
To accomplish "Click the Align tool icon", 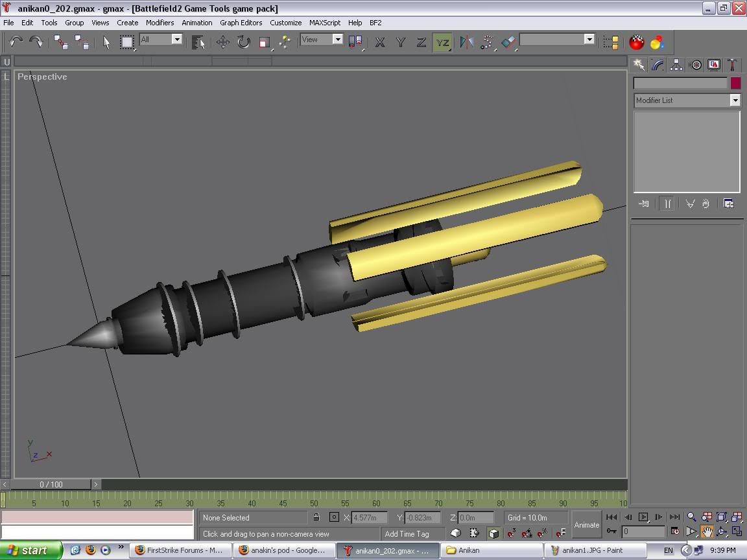I will point(508,42).
